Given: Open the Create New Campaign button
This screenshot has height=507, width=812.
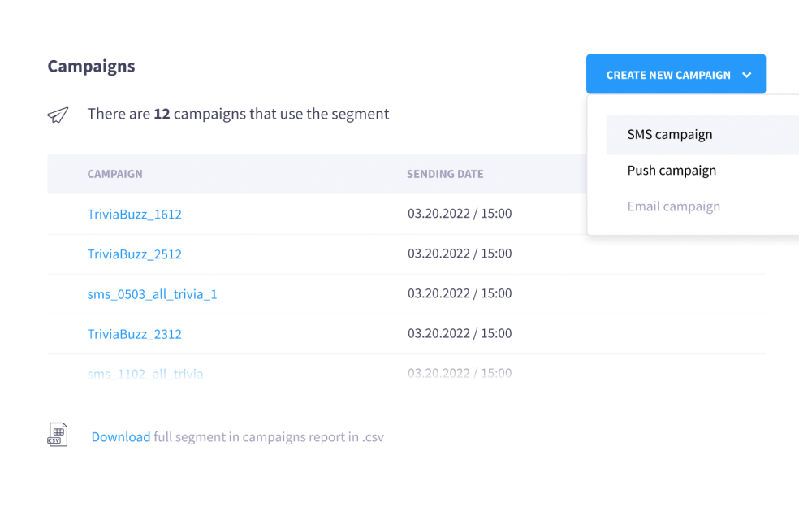Looking at the screenshot, I should tap(676, 74).
